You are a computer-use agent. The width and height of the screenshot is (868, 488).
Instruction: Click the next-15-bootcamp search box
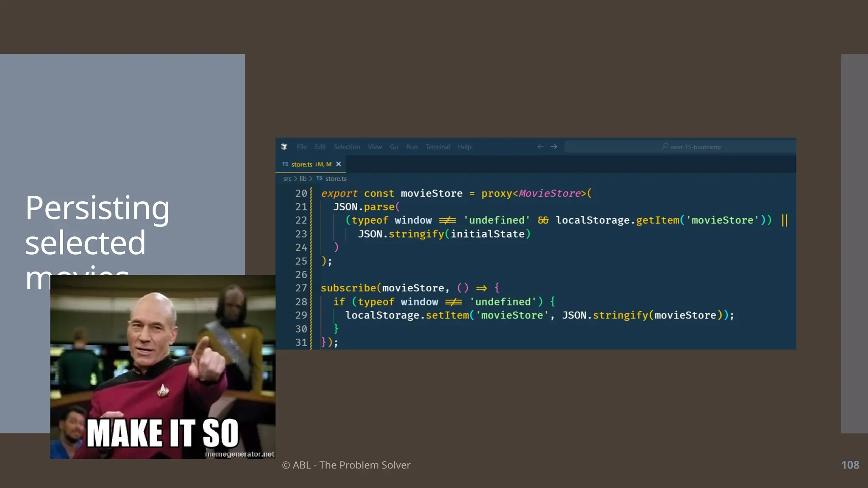695,147
